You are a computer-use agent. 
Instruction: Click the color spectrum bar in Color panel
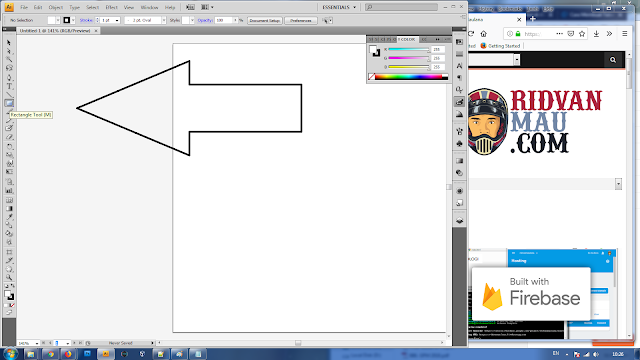pyautogui.click(x=411, y=77)
